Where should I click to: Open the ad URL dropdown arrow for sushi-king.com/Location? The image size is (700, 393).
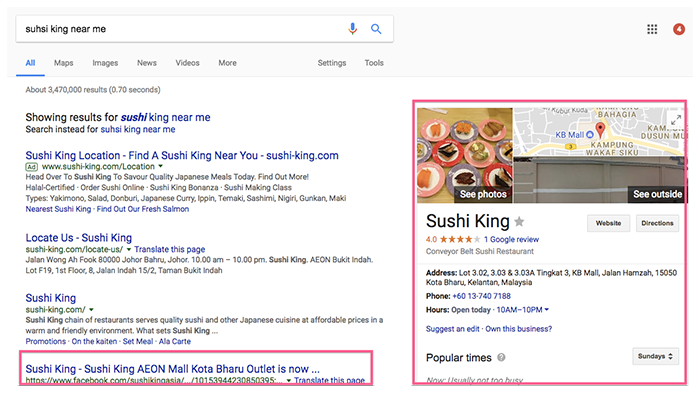pyautogui.click(x=161, y=167)
